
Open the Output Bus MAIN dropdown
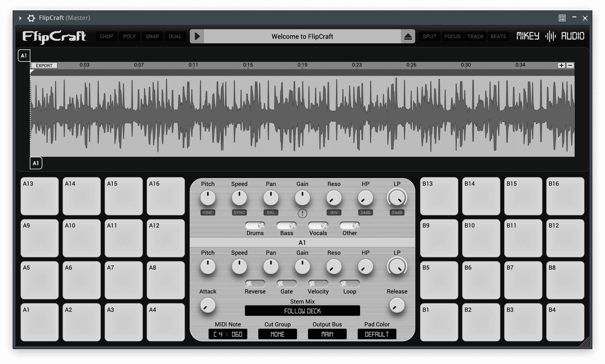click(x=327, y=334)
